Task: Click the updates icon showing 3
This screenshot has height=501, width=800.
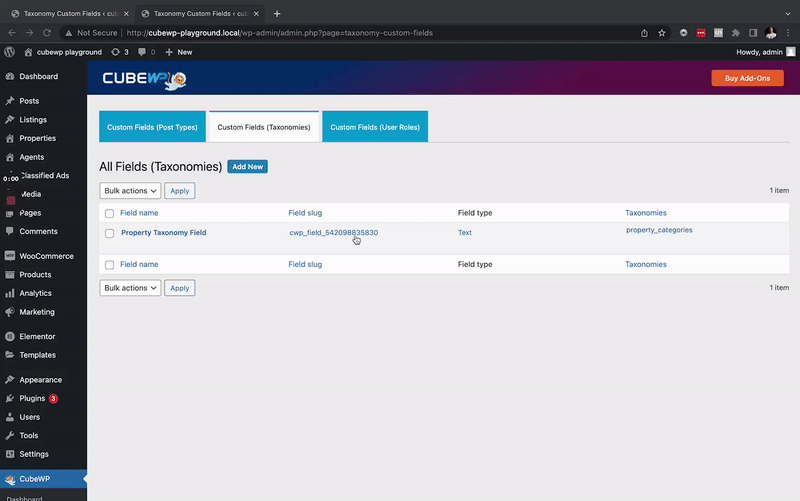Action: [x=116, y=52]
